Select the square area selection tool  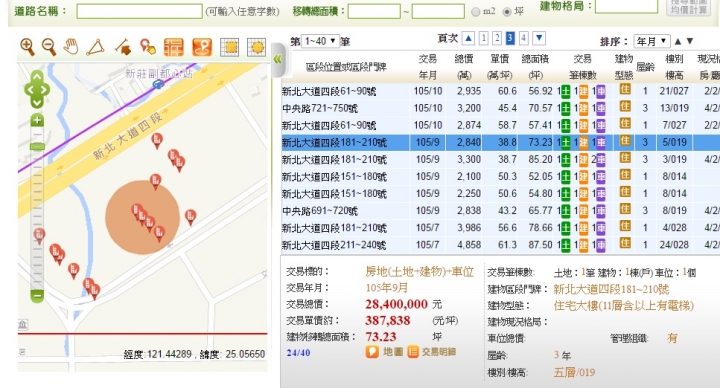coord(229,47)
